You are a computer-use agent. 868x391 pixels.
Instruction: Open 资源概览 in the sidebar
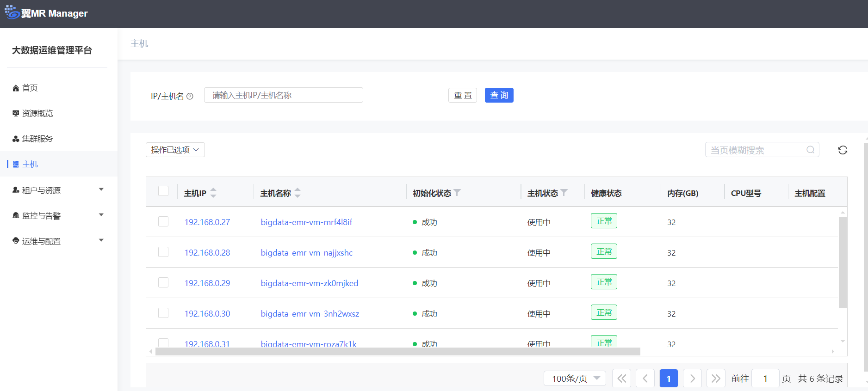[37, 113]
